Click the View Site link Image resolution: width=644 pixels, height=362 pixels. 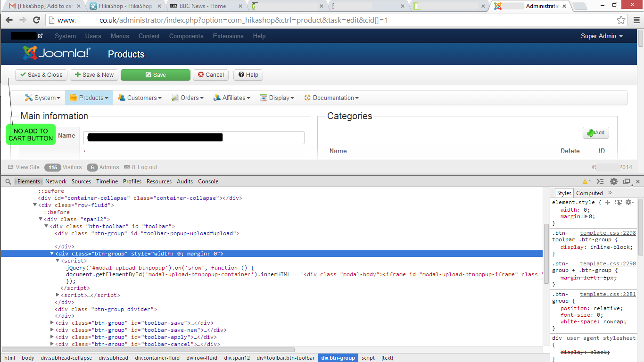click(x=24, y=167)
